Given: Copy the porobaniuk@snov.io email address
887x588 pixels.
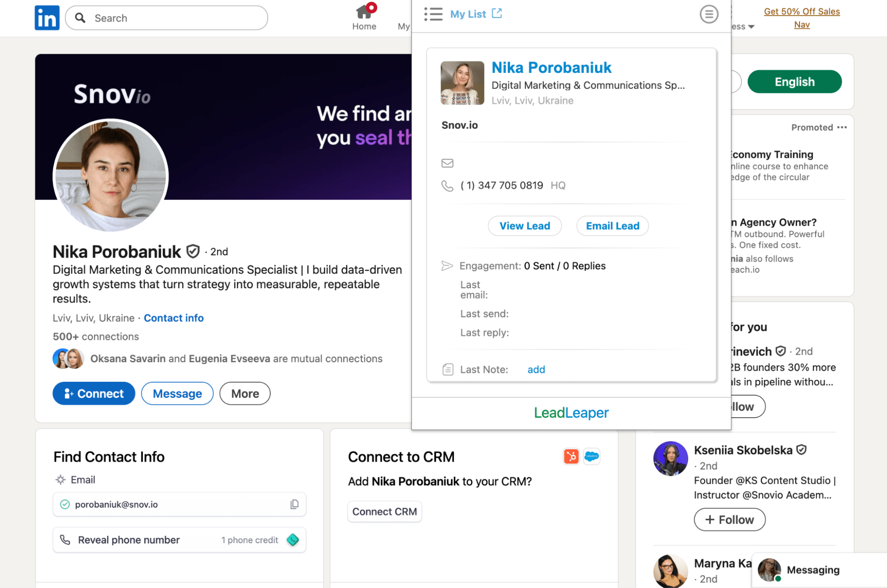Looking at the screenshot, I should coord(294,504).
